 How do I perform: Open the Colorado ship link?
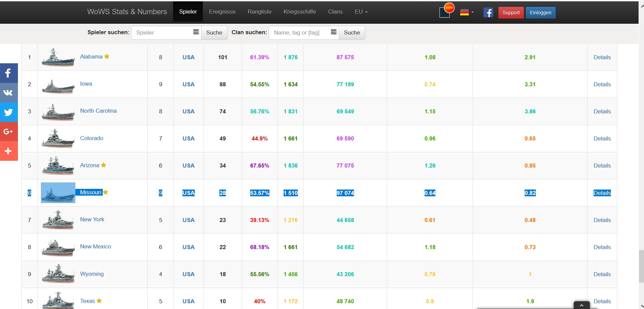(x=92, y=138)
